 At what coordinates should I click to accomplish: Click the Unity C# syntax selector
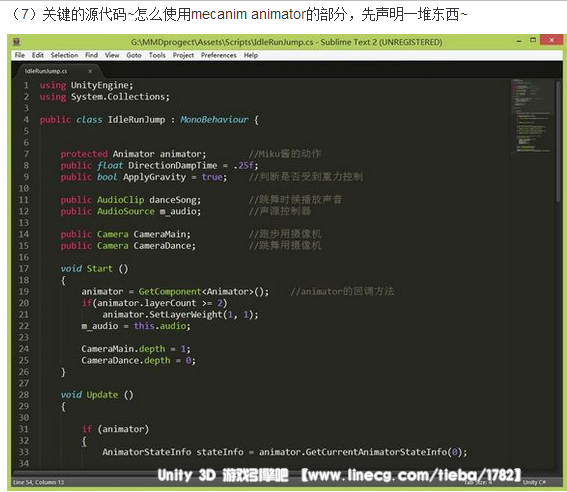(x=534, y=482)
